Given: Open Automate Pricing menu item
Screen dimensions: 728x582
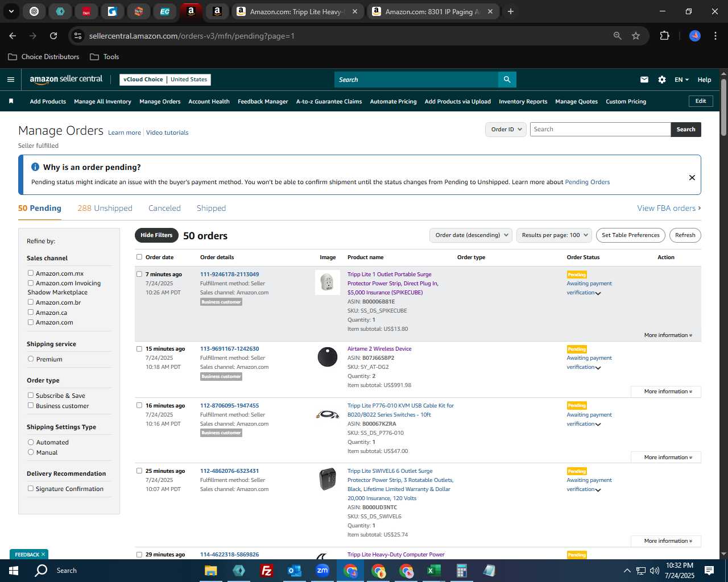Looking at the screenshot, I should pos(393,102).
